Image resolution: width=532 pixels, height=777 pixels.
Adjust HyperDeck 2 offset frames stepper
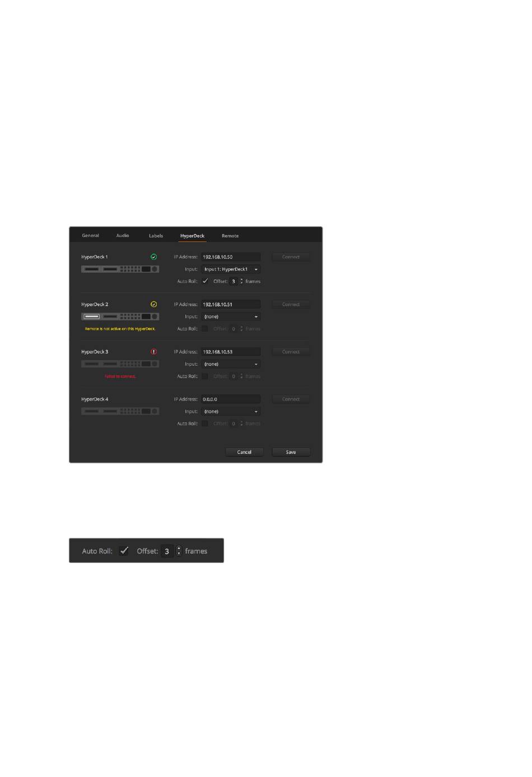pyautogui.click(x=241, y=329)
